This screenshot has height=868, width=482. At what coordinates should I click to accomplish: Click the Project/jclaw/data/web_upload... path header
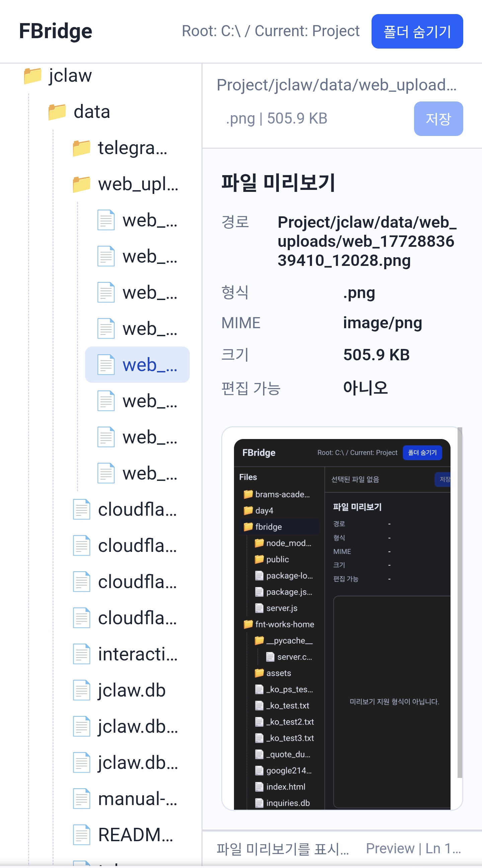tap(336, 85)
